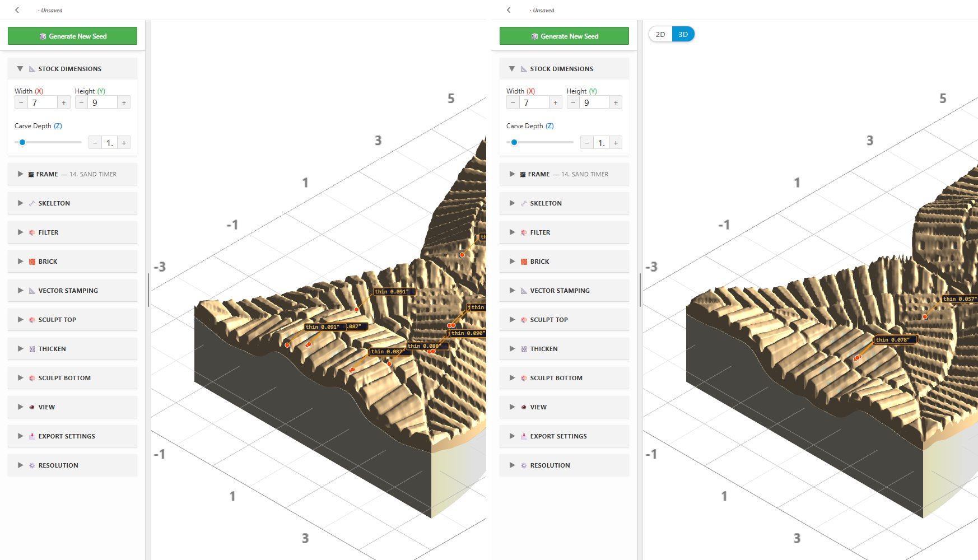Expand Frame section in left window
This screenshot has height=560, width=978.
[x=20, y=174]
